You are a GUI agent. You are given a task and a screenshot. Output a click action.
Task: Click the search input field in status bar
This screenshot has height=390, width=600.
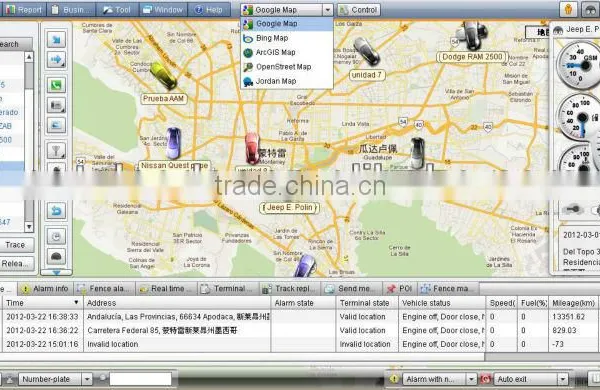point(140,379)
